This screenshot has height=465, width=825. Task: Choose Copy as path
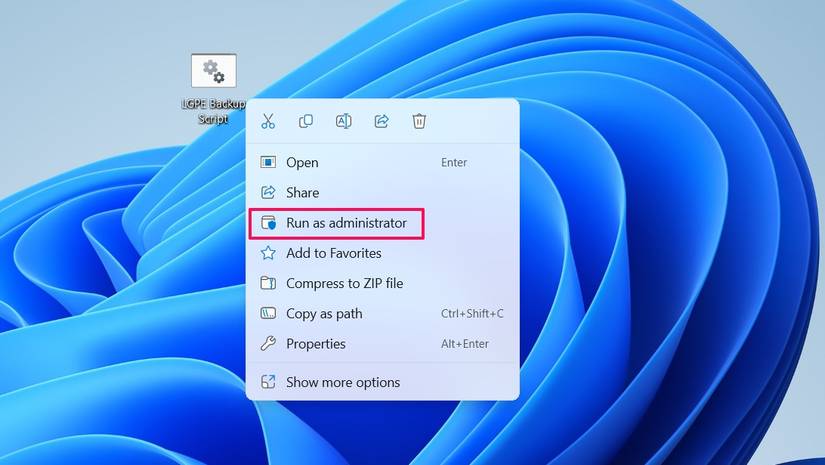[x=383, y=314]
